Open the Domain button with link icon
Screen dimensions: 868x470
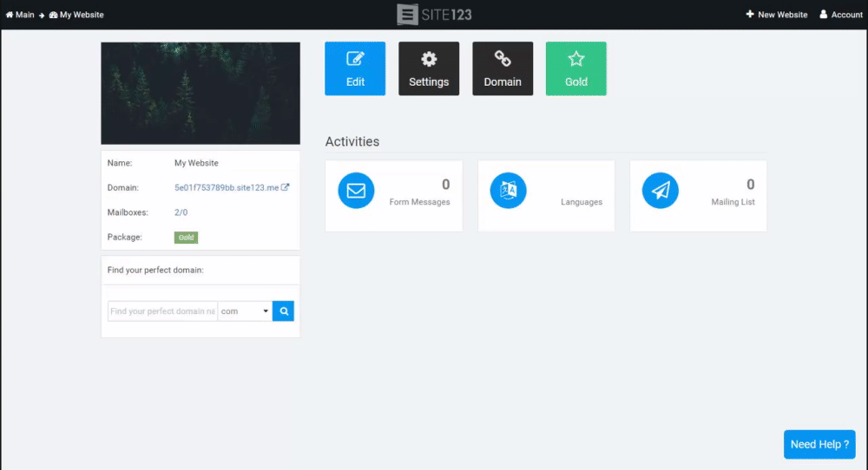[x=502, y=69]
